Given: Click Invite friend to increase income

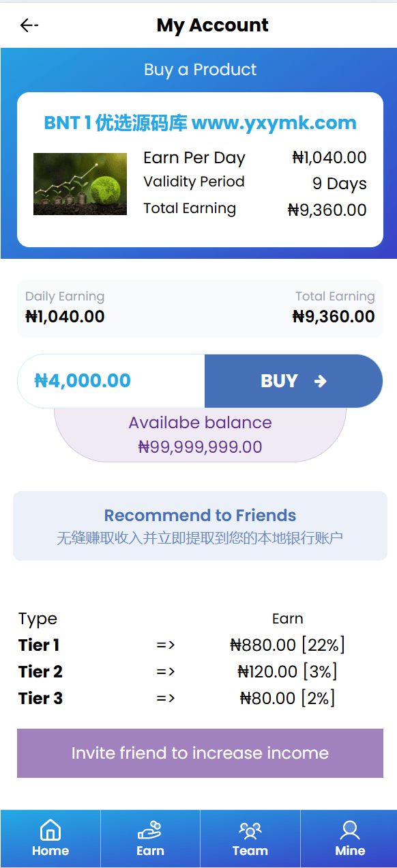Looking at the screenshot, I should click(200, 753).
